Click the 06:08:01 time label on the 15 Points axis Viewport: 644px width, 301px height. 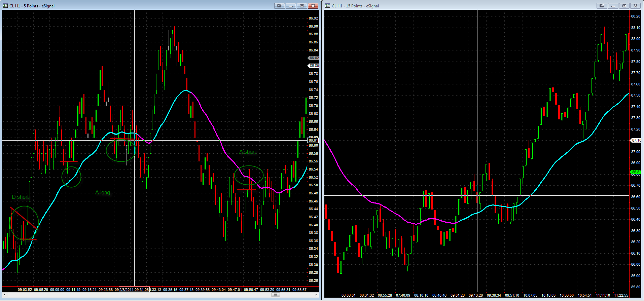[x=349, y=295]
